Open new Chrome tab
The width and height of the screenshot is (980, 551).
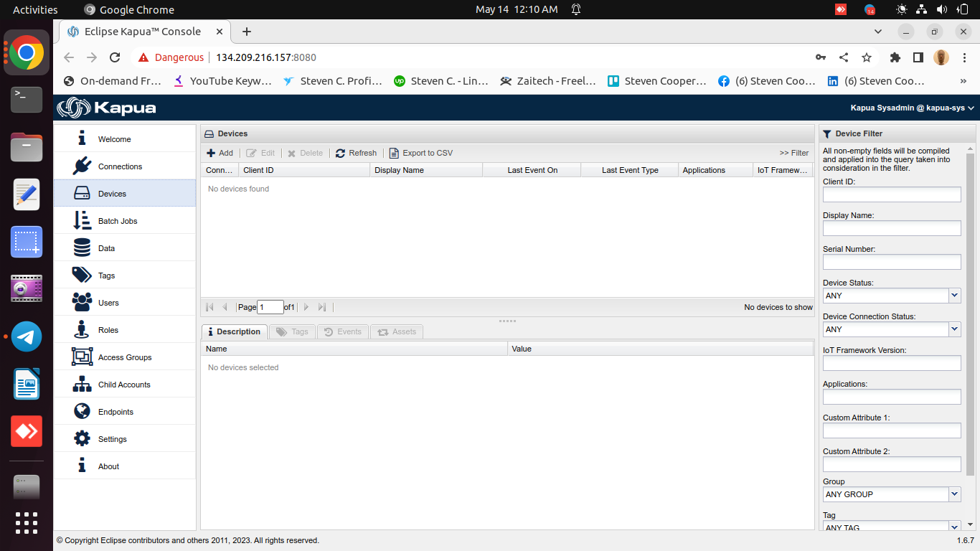(247, 32)
